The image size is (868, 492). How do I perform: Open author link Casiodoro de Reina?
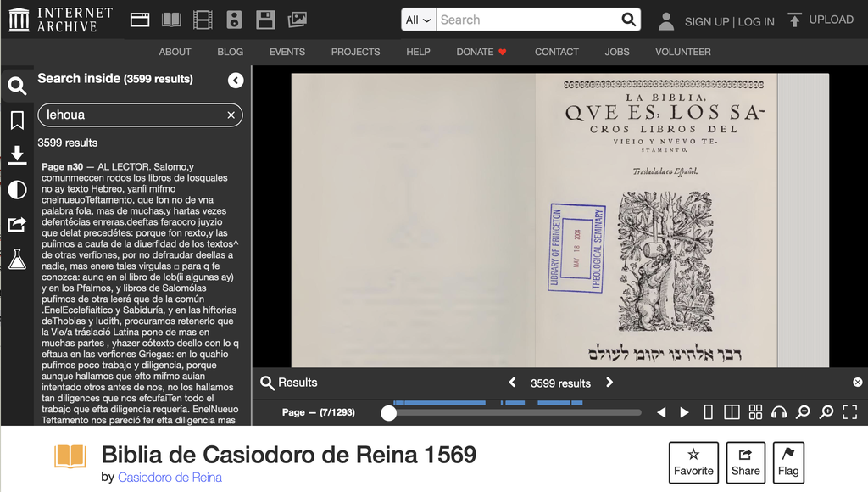click(x=170, y=478)
